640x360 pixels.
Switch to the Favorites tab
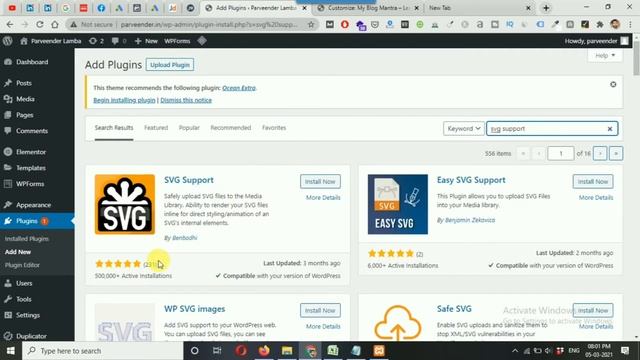tap(274, 128)
